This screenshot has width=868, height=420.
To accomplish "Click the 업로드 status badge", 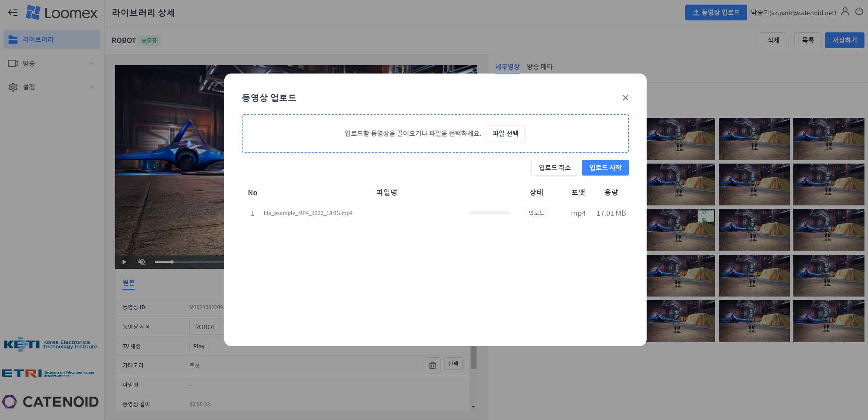I will click(536, 213).
